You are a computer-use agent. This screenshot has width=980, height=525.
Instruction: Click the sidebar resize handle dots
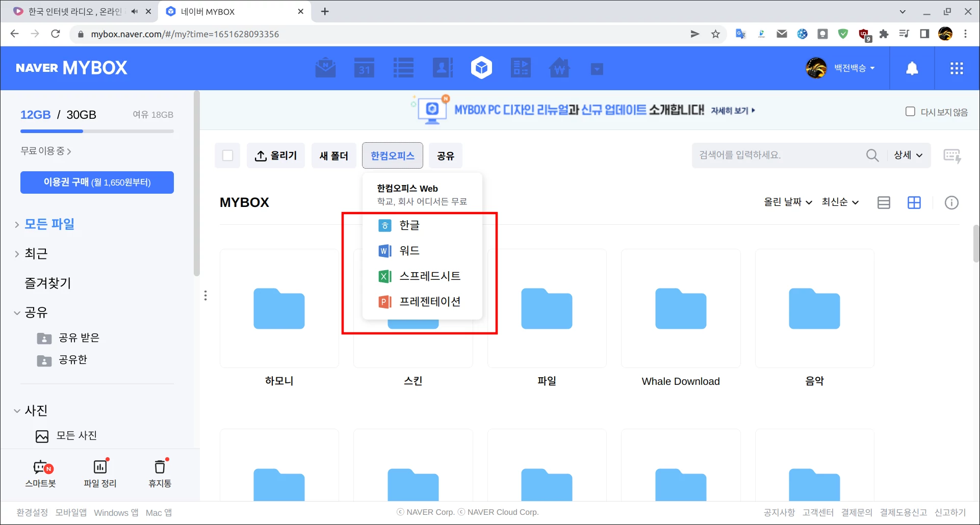[x=205, y=296]
